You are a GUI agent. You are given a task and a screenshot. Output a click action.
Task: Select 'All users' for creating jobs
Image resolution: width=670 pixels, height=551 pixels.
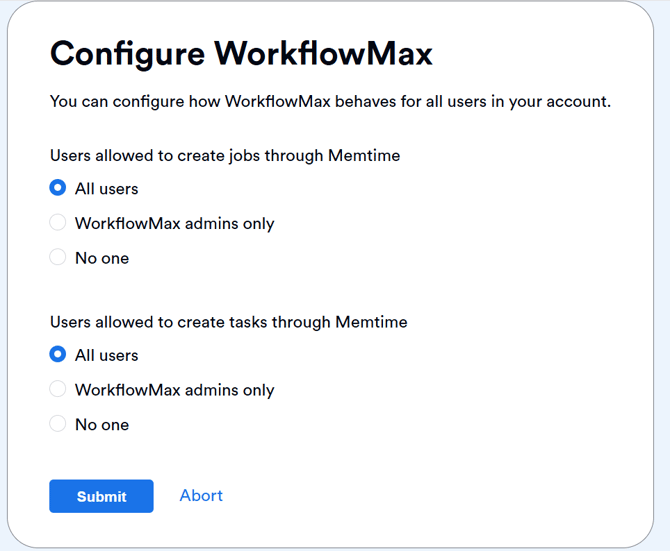[x=58, y=188]
